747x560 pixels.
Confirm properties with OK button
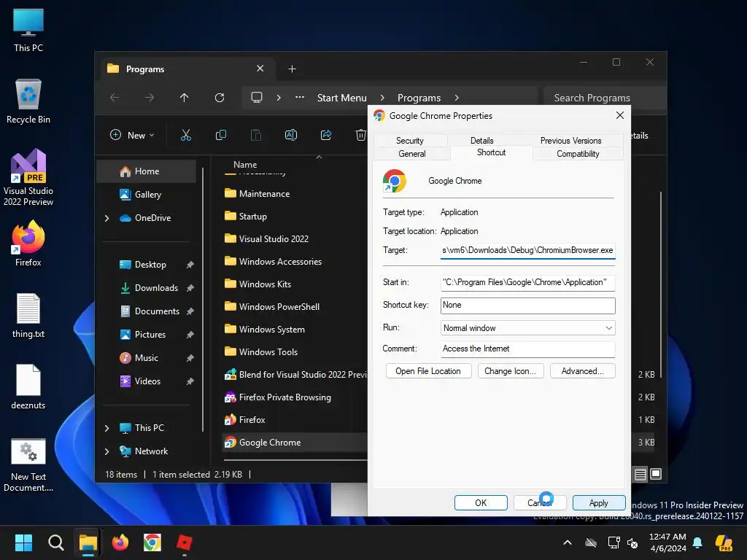coord(481,503)
